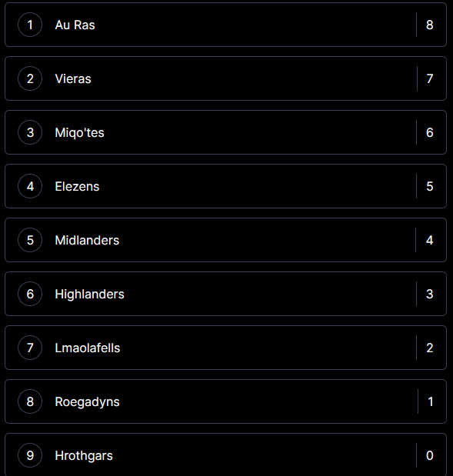The image size is (453, 476).
Task: Click the rank 8 circle badge
Action: [x=30, y=401]
